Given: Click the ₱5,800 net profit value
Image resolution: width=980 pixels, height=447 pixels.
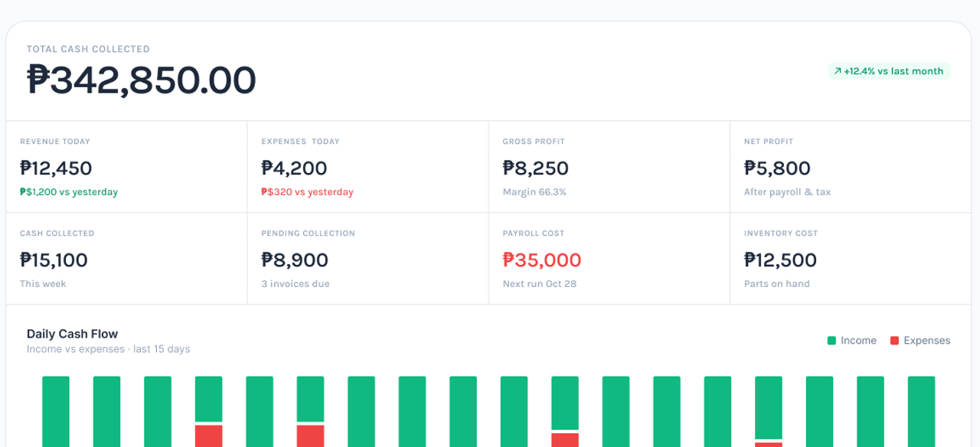Looking at the screenshot, I should 777,168.
